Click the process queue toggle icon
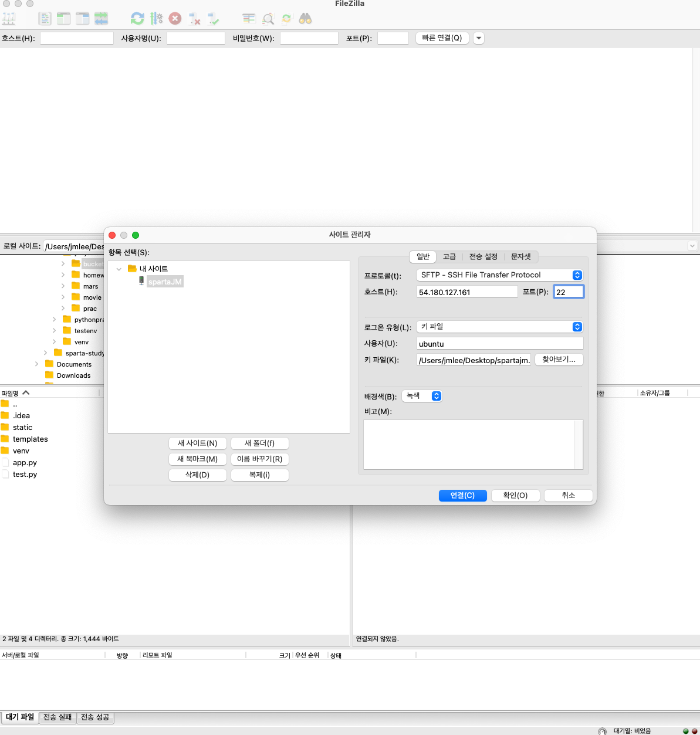700x735 pixels. click(x=156, y=19)
